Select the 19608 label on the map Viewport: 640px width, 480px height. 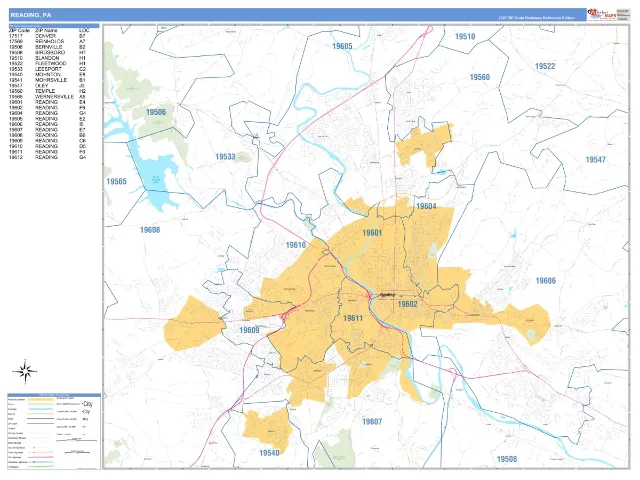pos(150,230)
